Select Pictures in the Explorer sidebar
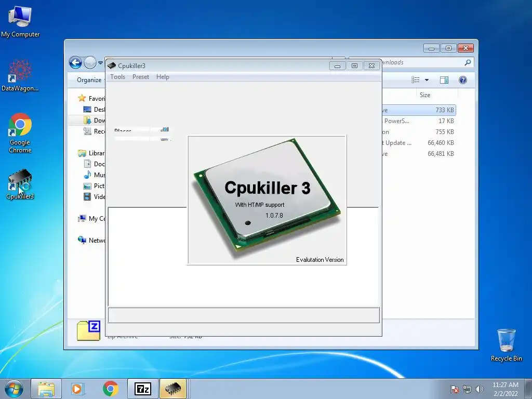 coord(94,185)
